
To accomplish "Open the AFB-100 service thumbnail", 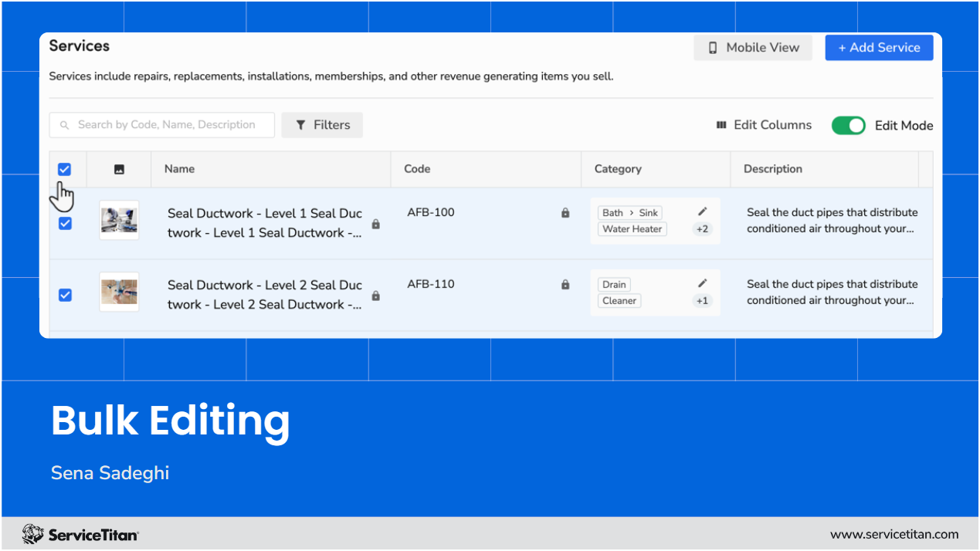I will (119, 220).
